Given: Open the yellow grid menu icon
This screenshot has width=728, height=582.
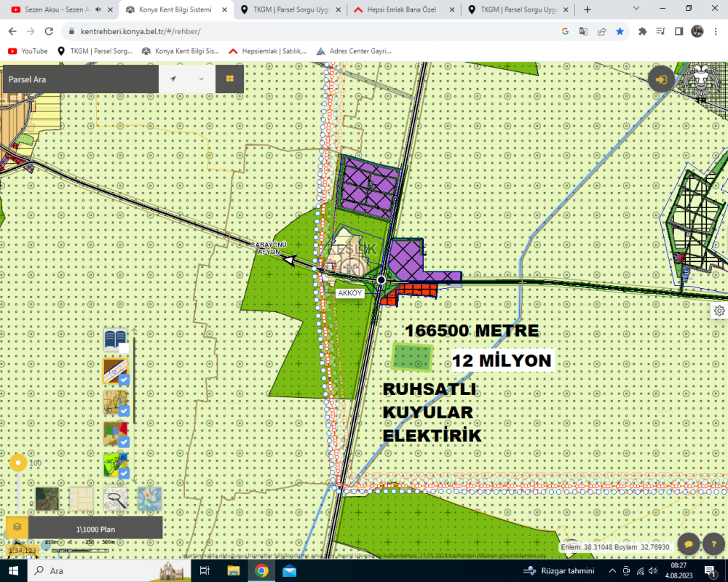Looking at the screenshot, I should click(230, 79).
